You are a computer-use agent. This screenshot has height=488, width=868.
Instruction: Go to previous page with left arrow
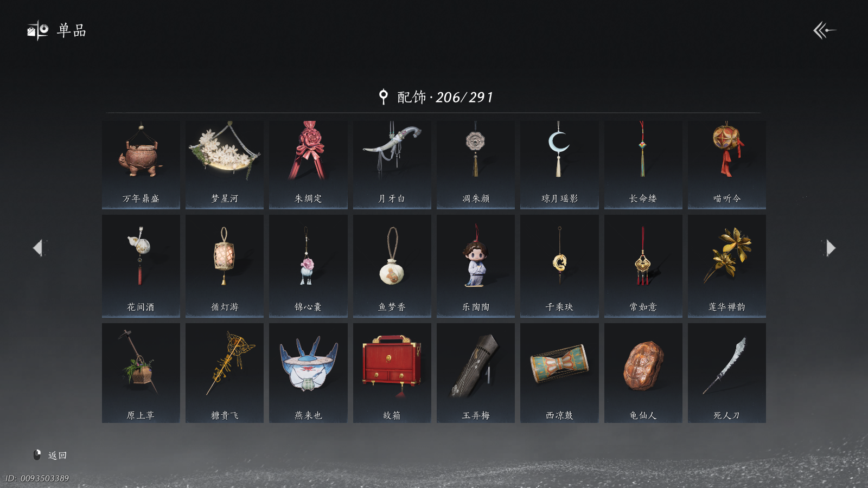(38, 248)
